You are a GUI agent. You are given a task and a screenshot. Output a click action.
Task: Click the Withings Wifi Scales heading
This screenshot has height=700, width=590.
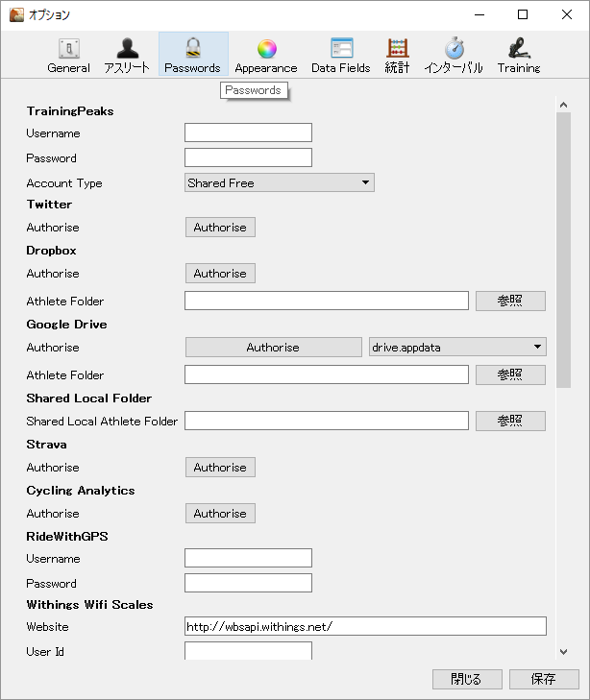click(x=89, y=605)
